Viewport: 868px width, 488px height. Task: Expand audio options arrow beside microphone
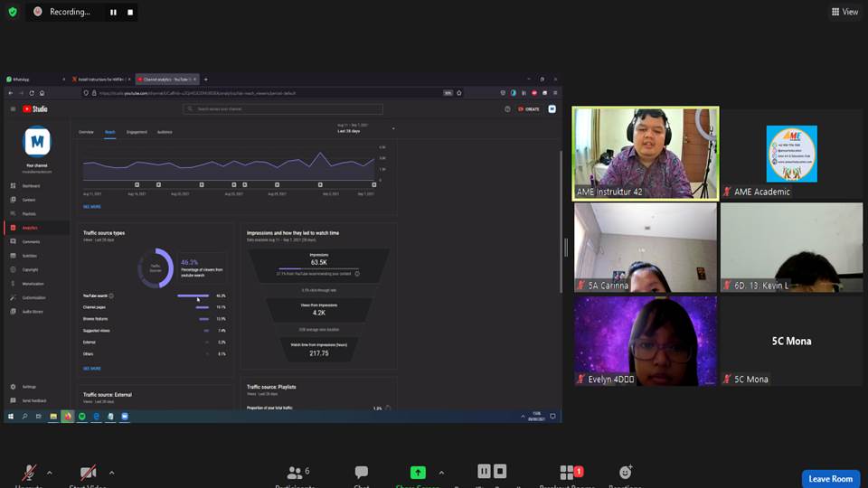[x=49, y=473]
